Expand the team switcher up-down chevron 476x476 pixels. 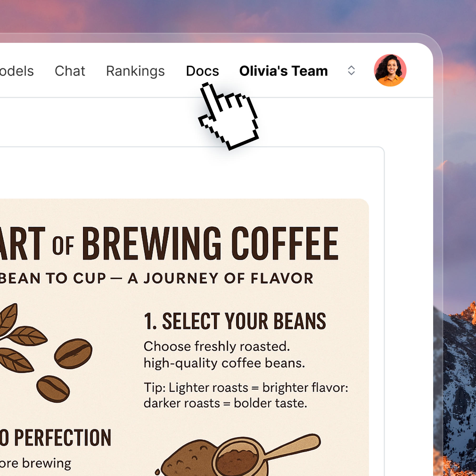[351, 70]
